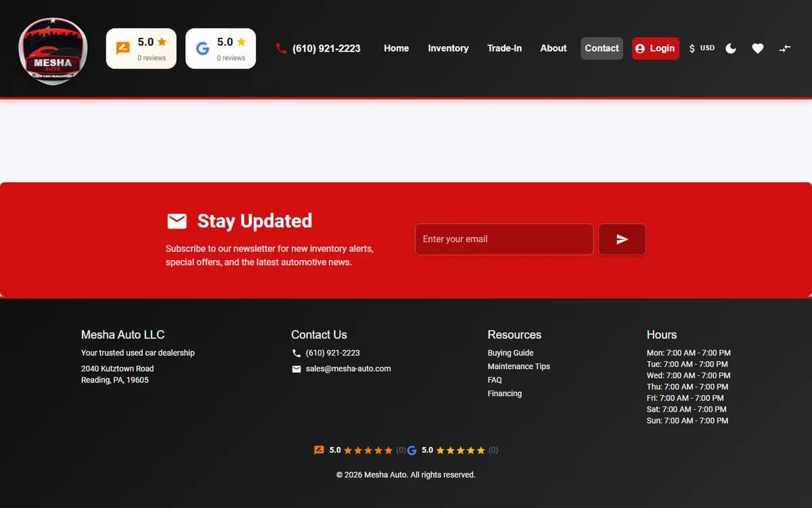Image resolution: width=812 pixels, height=508 pixels.
Task: Click the red phone icon in header
Action: click(281, 48)
